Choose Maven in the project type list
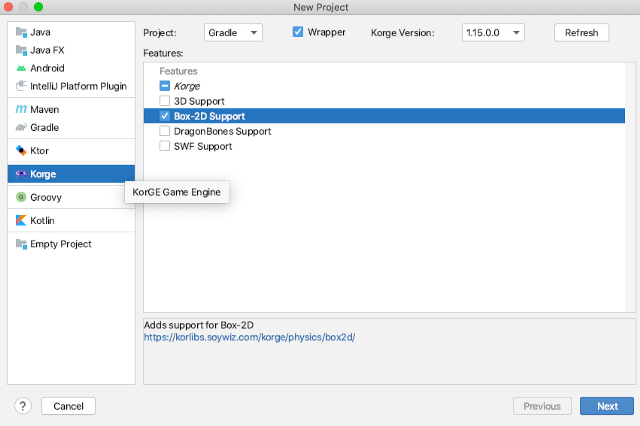Image resolution: width=640 pixels, height=426 pixels. (71, 109)
